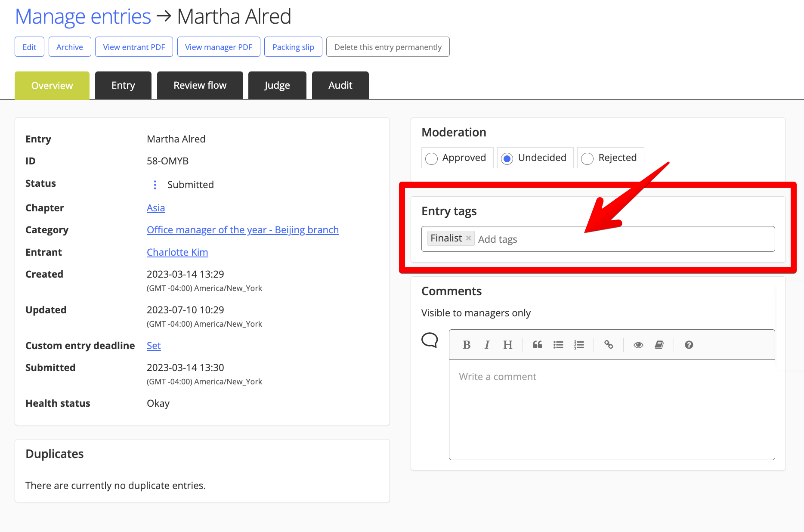Open the formatting help via question mark icon

(x=688, y=344)
